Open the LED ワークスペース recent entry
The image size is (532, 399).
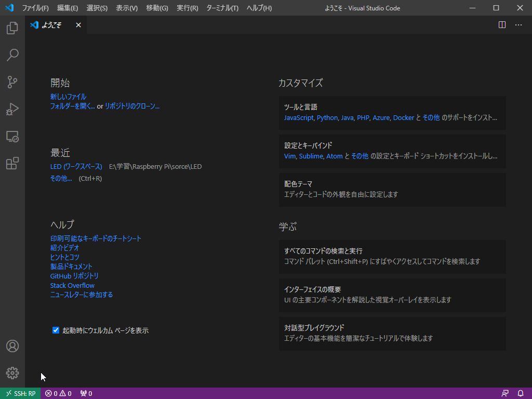coord(76,167)
